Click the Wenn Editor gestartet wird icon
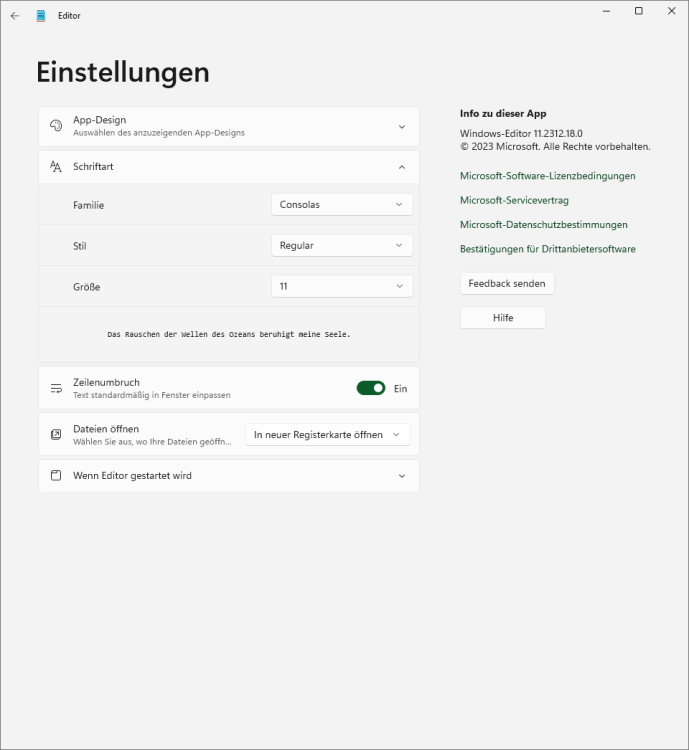The width and height of the screenshot is (689, 750). 56,476
